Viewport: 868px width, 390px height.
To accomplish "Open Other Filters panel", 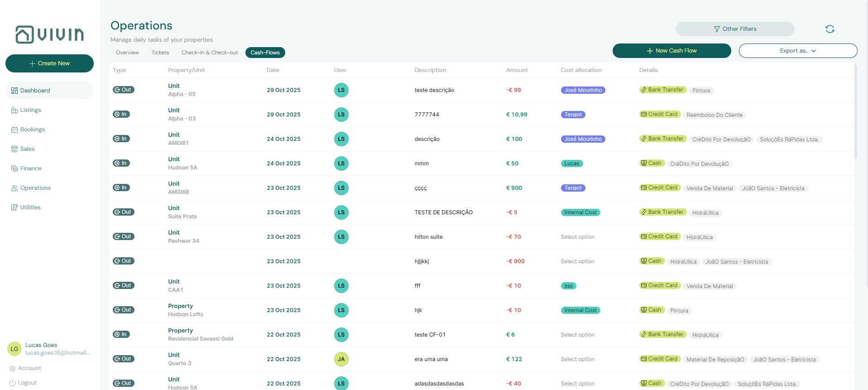I will 734,29.
